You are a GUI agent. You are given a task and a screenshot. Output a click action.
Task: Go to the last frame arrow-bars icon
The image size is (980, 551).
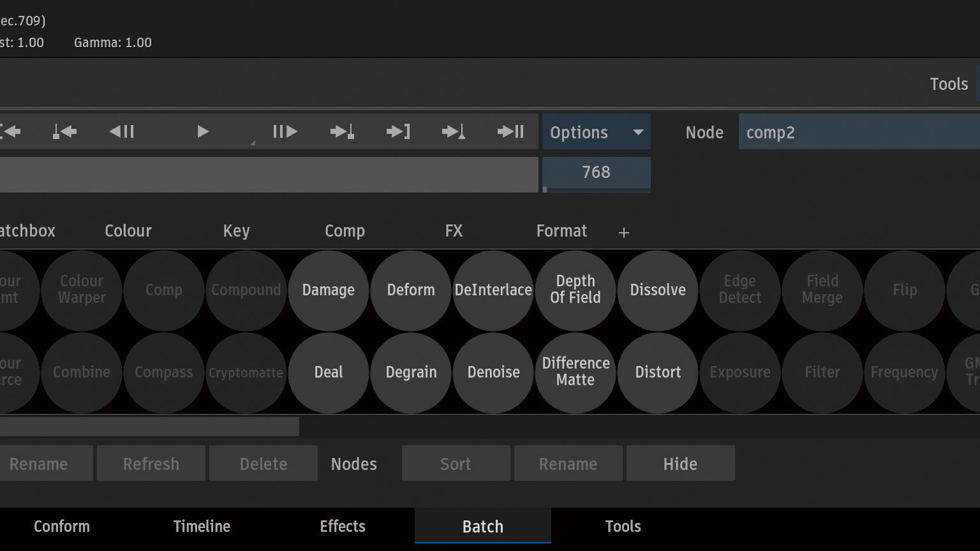point(510,132)
